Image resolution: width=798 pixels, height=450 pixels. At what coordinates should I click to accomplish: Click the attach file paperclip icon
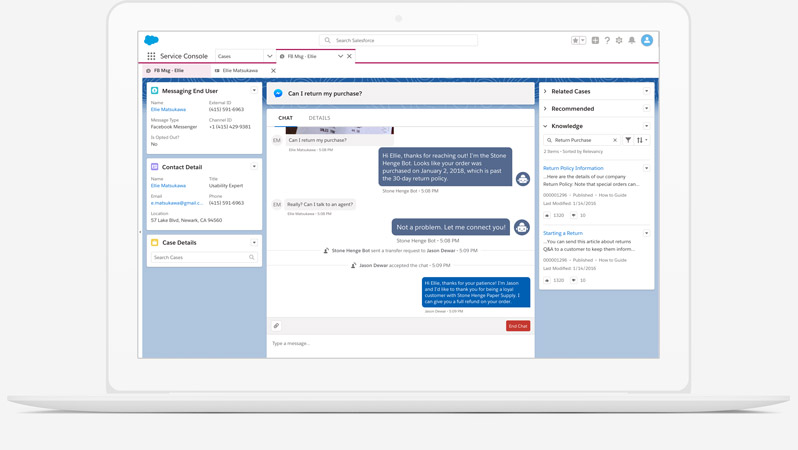click(x=277, y=326)
